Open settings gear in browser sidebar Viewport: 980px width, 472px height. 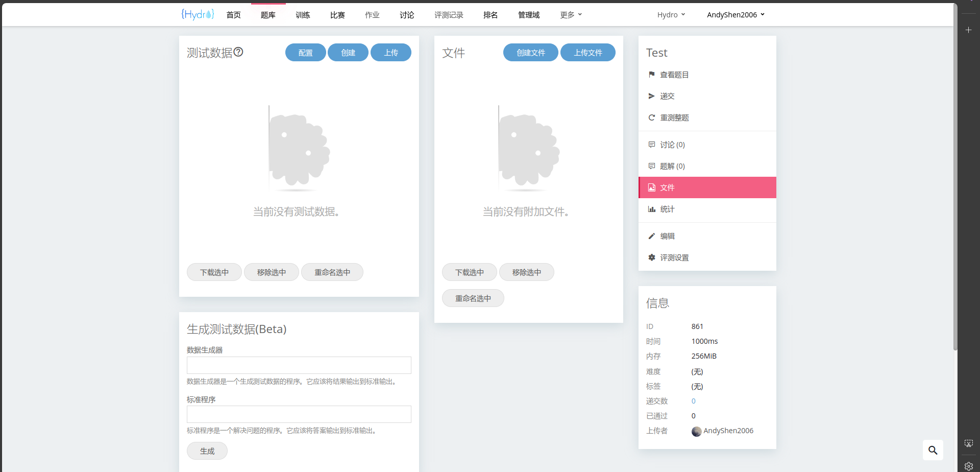[x=968, y=466]
